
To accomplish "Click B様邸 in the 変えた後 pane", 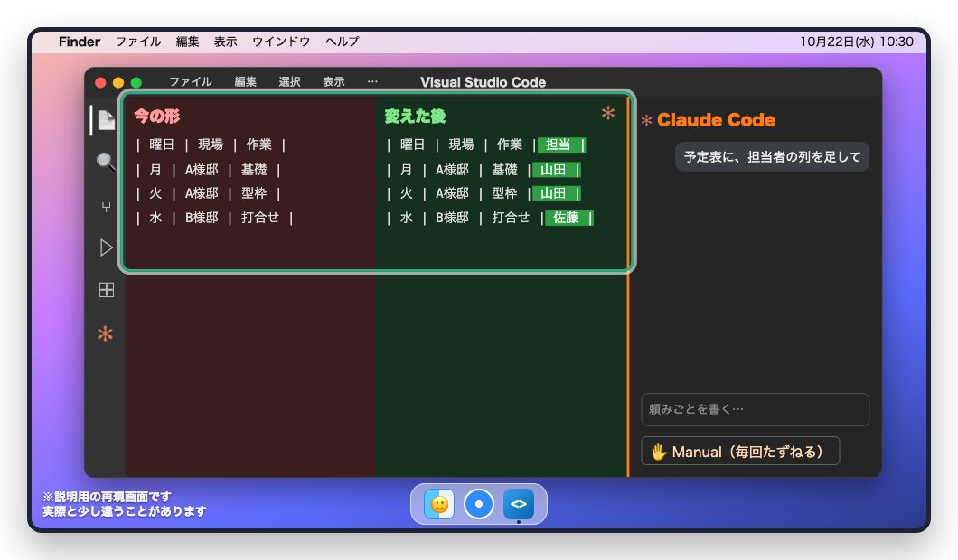I will [x=452, y=218].
